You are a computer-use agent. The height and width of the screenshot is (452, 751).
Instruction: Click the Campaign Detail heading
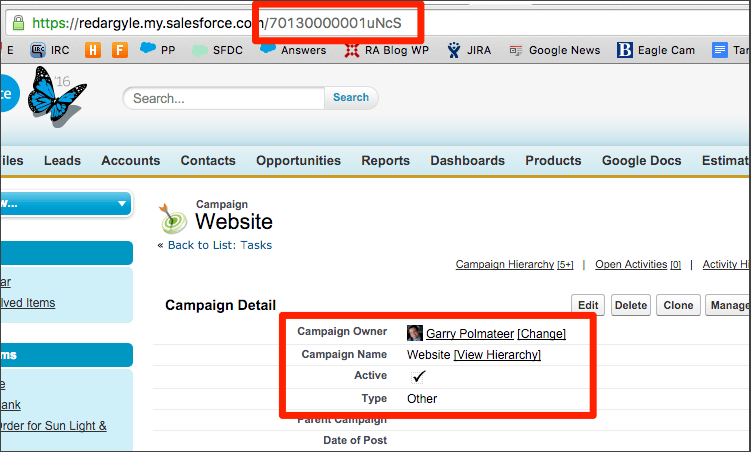pyautogui.click(x=220, y=305)
